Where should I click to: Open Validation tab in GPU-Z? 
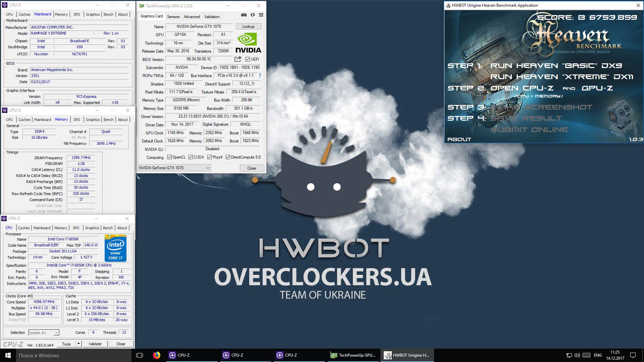click(212, 17)
